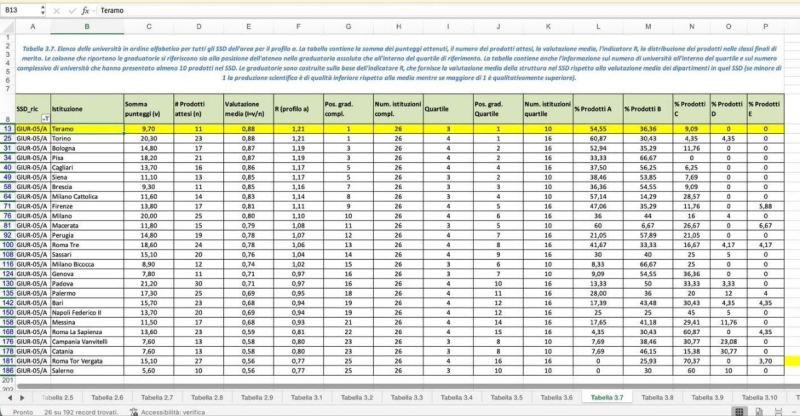Expand the Name Box dropdown stepper
The height and width of the screenshot is (416, 800).
42,10
